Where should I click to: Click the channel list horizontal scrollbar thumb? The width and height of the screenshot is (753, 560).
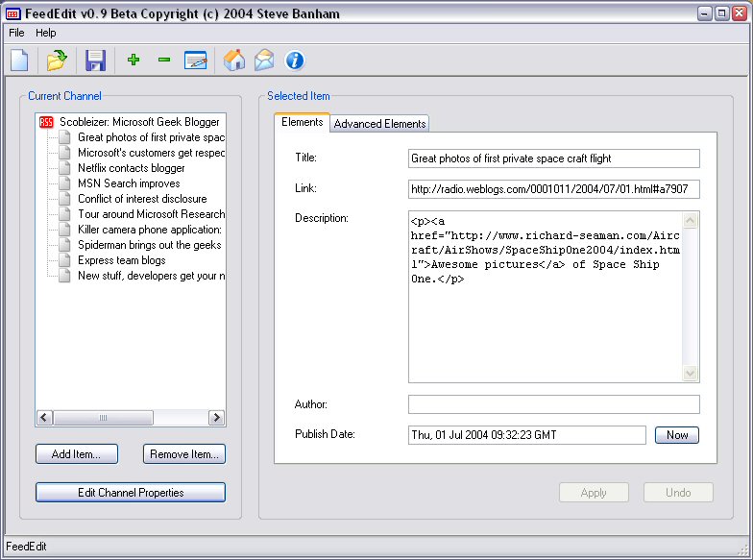pos(104,417)
